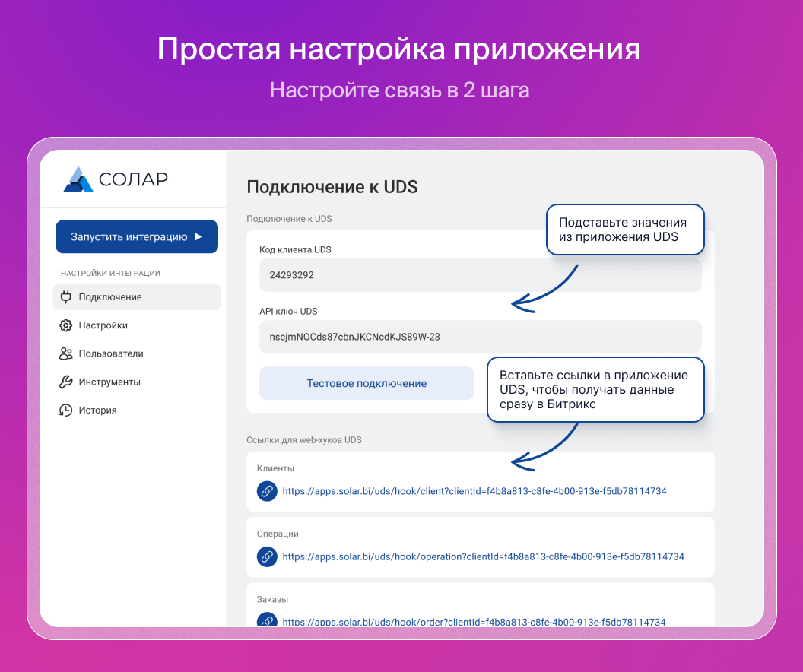This screenshot has height=672, width=803.
Task: Click the Клиенты card title
Action: [275, 468]
